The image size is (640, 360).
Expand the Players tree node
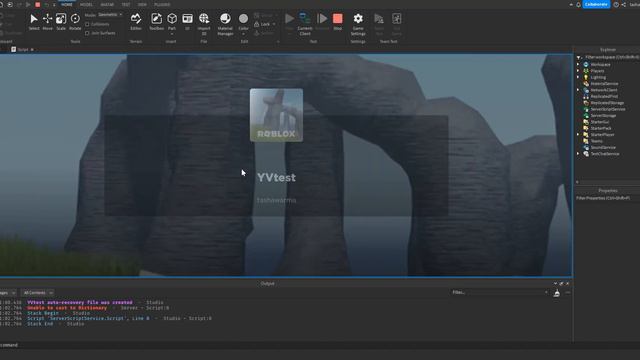point(578,71)
